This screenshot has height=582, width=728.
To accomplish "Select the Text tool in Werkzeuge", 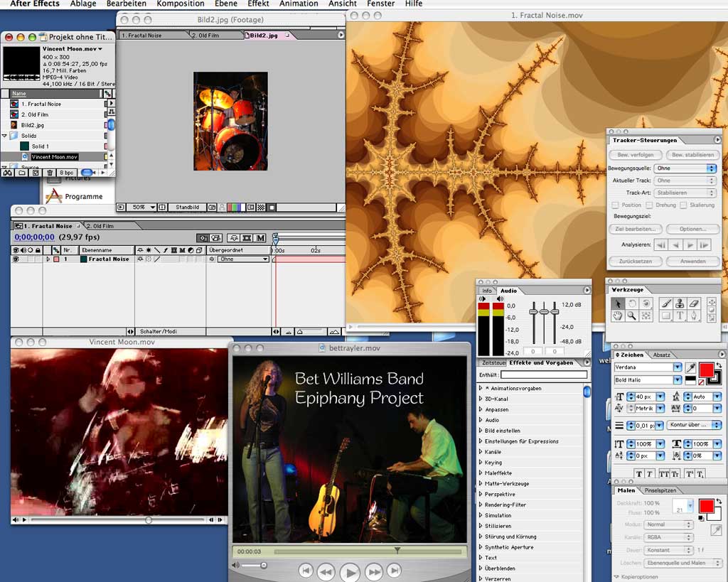I will [x=680, y=316].
